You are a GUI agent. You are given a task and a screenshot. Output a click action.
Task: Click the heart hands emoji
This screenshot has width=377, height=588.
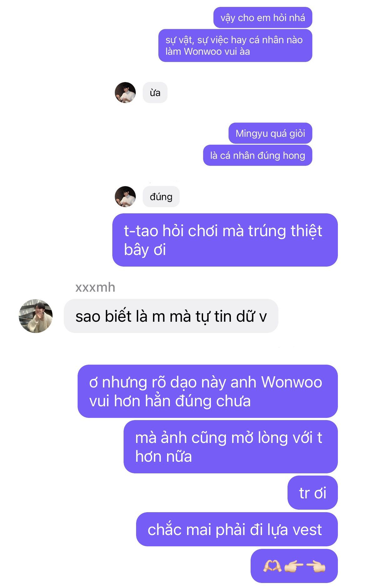[272, 566]
